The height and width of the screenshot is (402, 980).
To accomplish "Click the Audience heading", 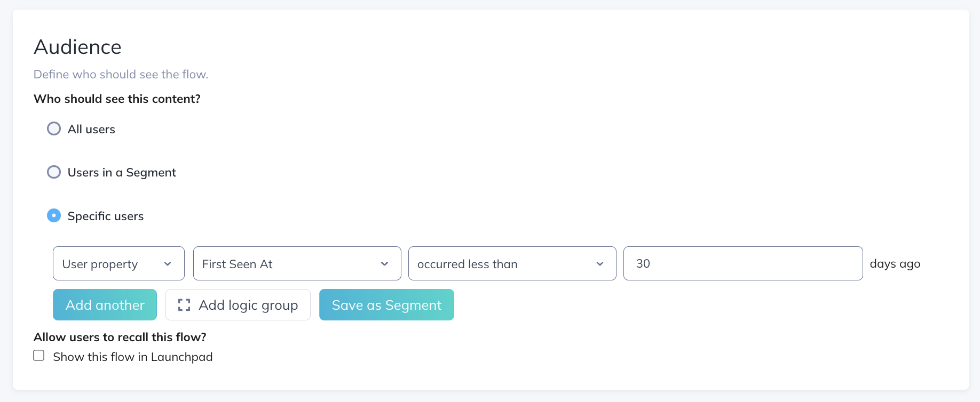I will tap(77, 47).
